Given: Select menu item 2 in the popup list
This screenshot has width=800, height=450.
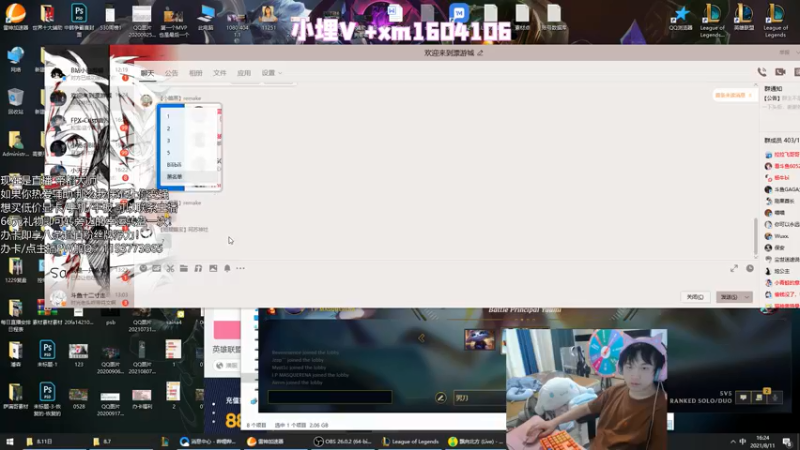Looking at the screenshot, I should [186, 129].
